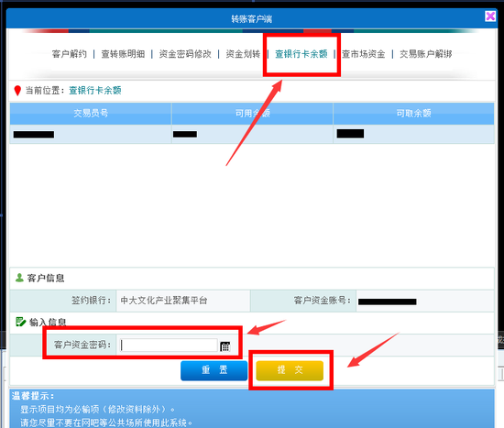Image resolution: width=504 pixels, height=428 pixels.
Task: Click the green 客户信息 person icon
Action: 19,278
